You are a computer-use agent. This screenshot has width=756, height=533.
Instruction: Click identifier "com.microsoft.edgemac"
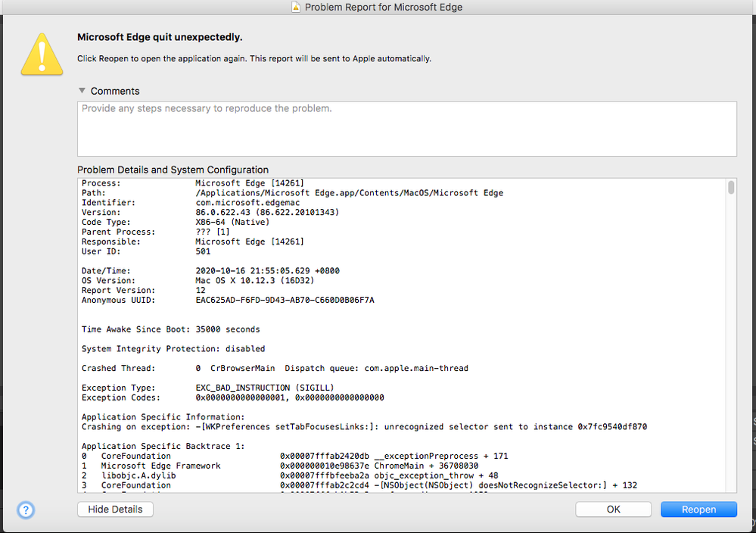pos(247,203)
